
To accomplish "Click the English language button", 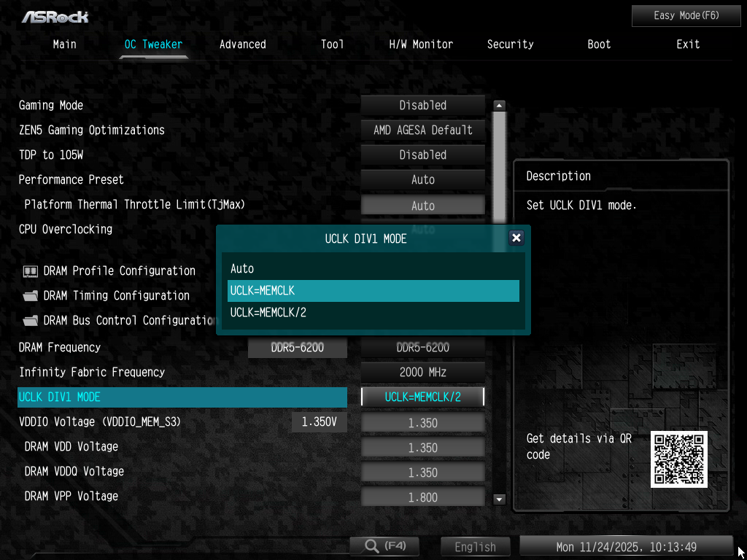I will point(475,547).
